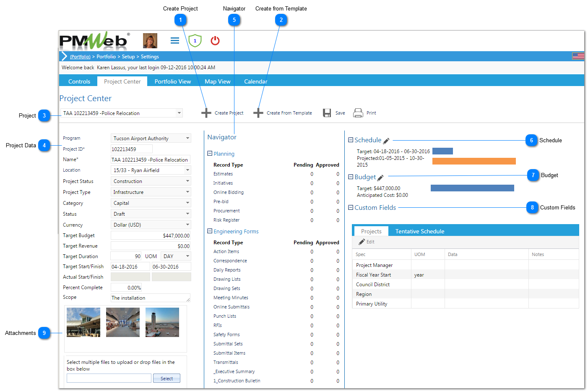Collapse the Planning section
588x392 pixels.
[210, 154]
